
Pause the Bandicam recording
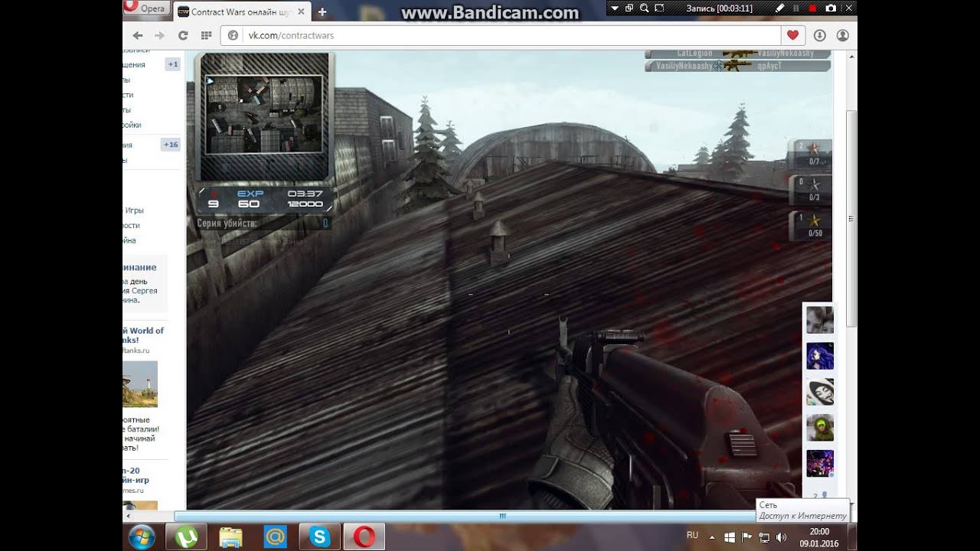coord(796,8)
